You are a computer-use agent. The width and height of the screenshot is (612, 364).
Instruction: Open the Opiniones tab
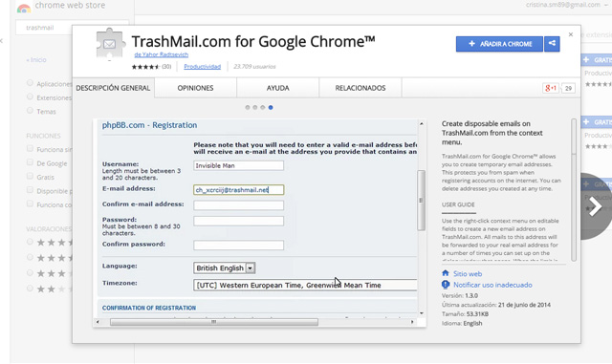(195, 88)
